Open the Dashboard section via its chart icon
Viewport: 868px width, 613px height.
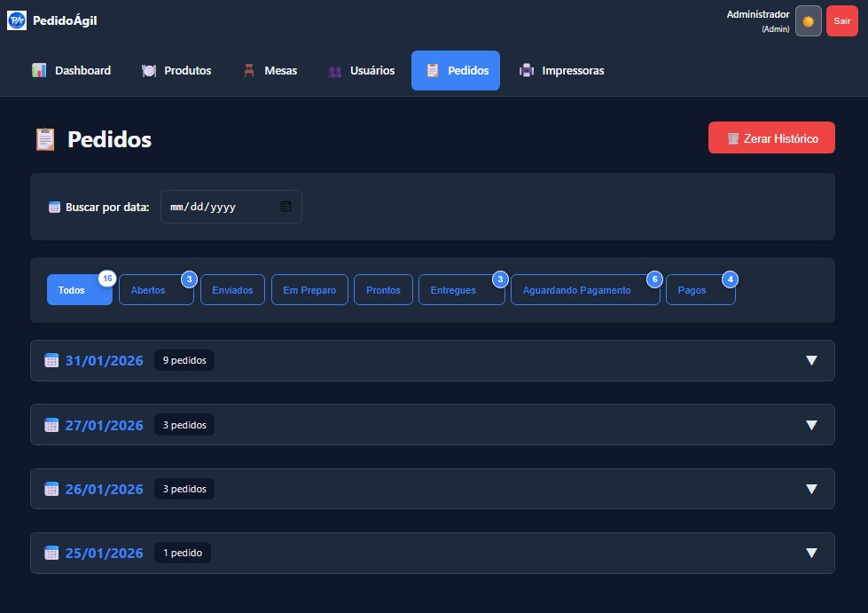39,69
